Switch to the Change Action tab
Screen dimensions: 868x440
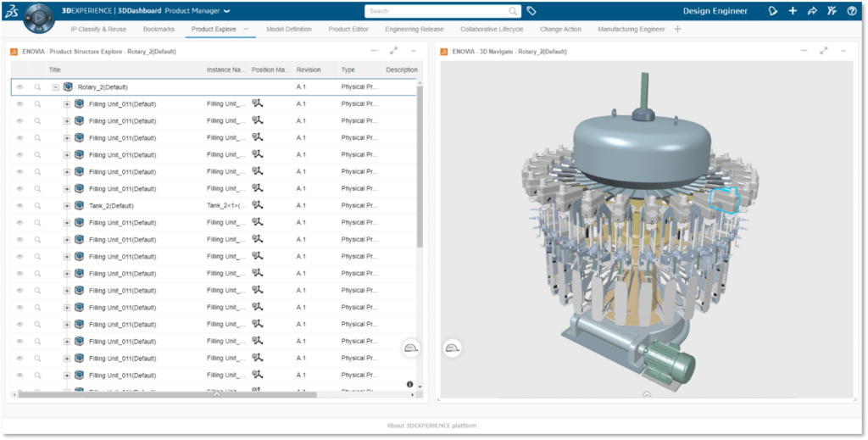click(x=560, y=30)
